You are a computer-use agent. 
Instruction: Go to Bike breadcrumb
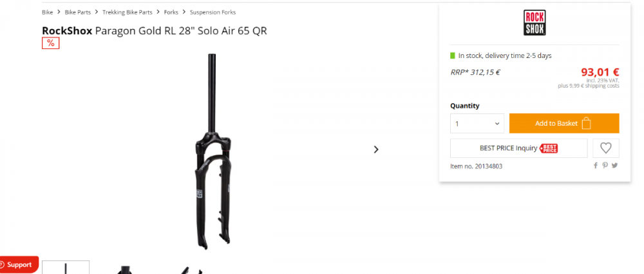pos(47,12)
